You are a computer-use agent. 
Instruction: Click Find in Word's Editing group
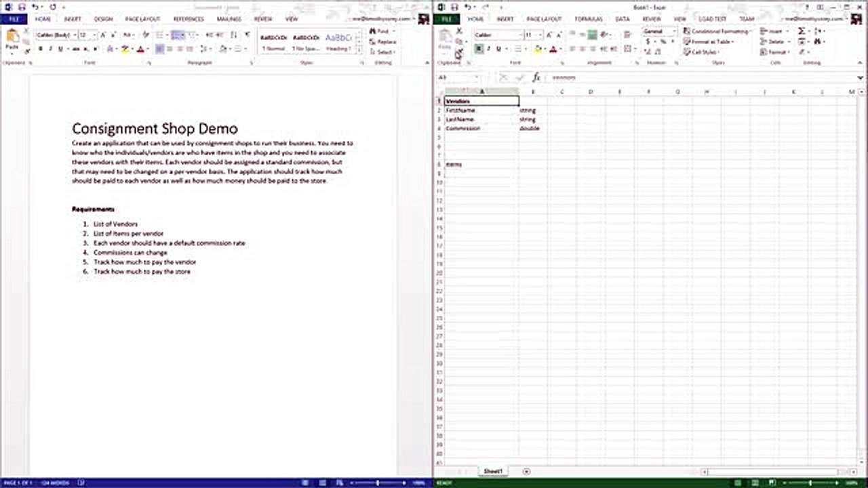click(x=381, y=32)
